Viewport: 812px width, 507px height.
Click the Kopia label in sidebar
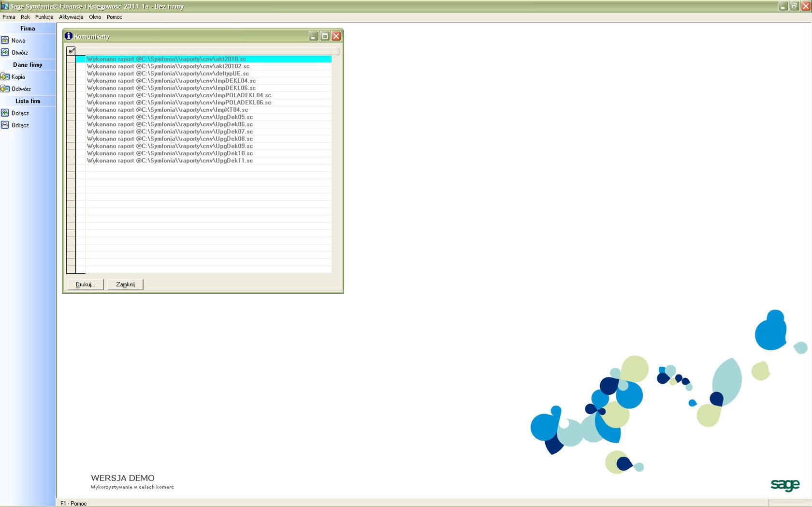(18, 77)
